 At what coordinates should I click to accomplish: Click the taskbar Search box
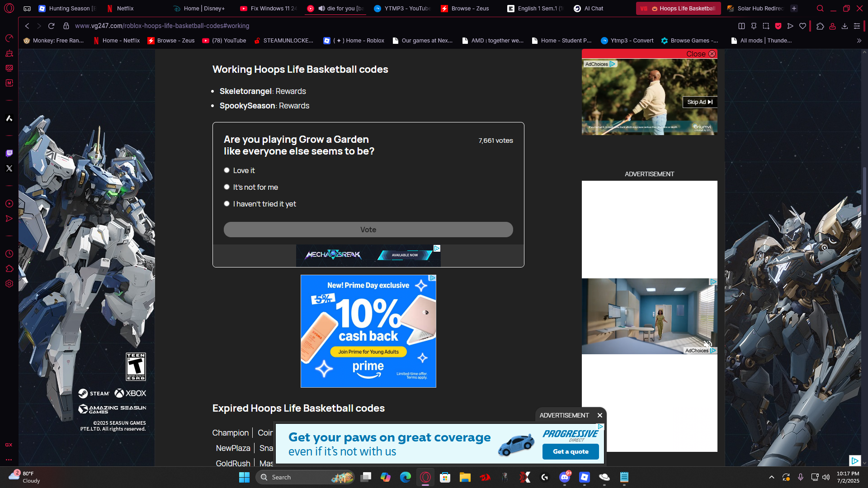point(305,477)
